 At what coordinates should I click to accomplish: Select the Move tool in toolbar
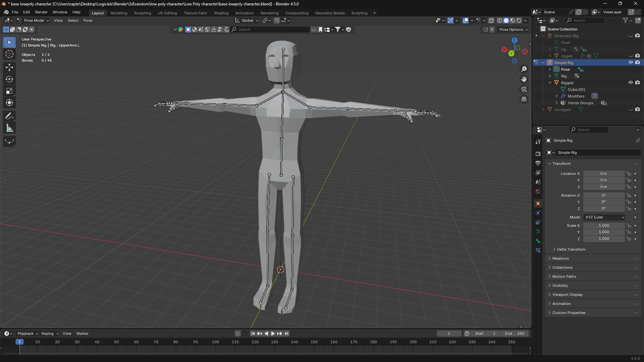click(x=9, y=67)
